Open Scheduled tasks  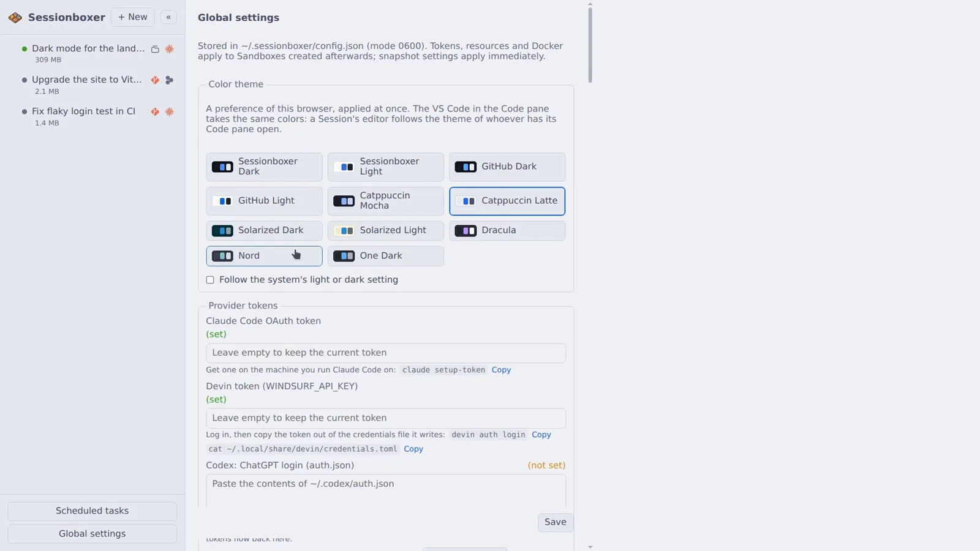tap(92, 511)
